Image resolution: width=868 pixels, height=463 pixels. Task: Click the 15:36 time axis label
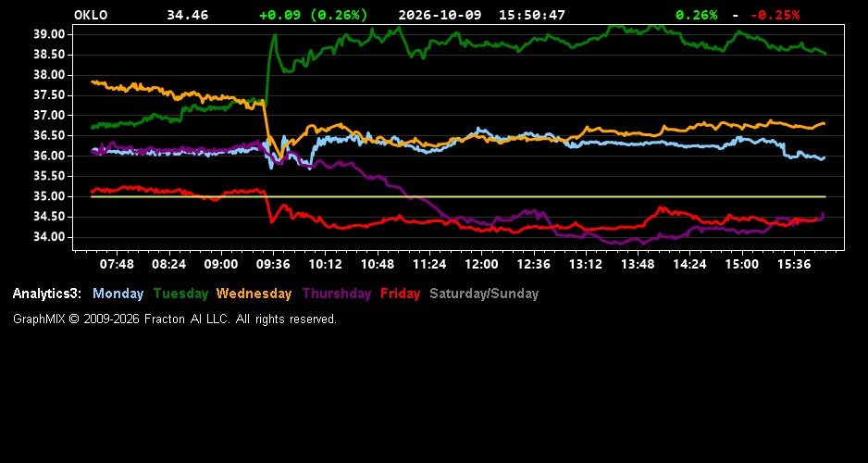tap(794, 265)
